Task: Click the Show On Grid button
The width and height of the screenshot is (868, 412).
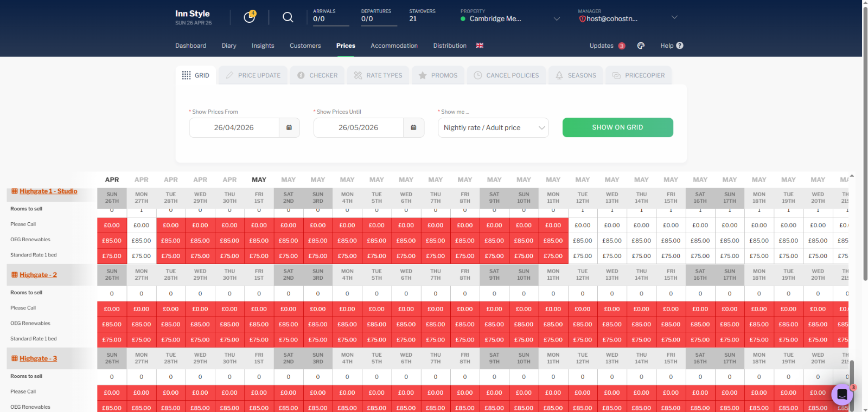Action: point(617,127)
